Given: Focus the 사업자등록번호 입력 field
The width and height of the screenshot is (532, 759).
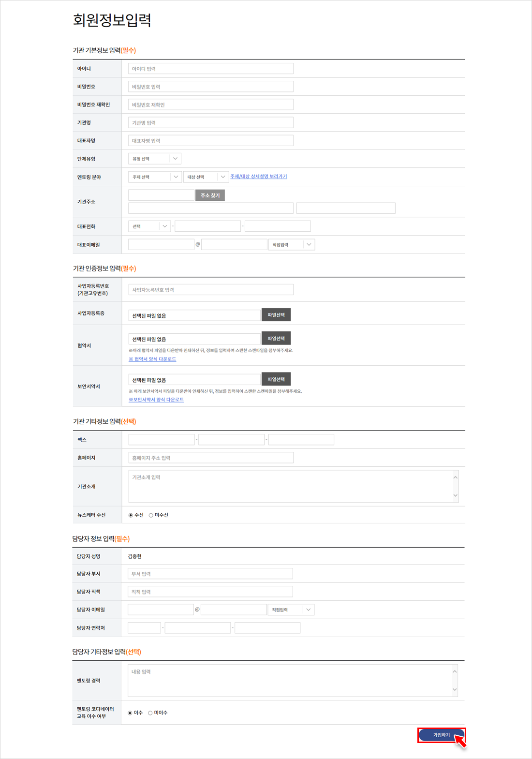Looking at the screenshot, I should [210, 290].
